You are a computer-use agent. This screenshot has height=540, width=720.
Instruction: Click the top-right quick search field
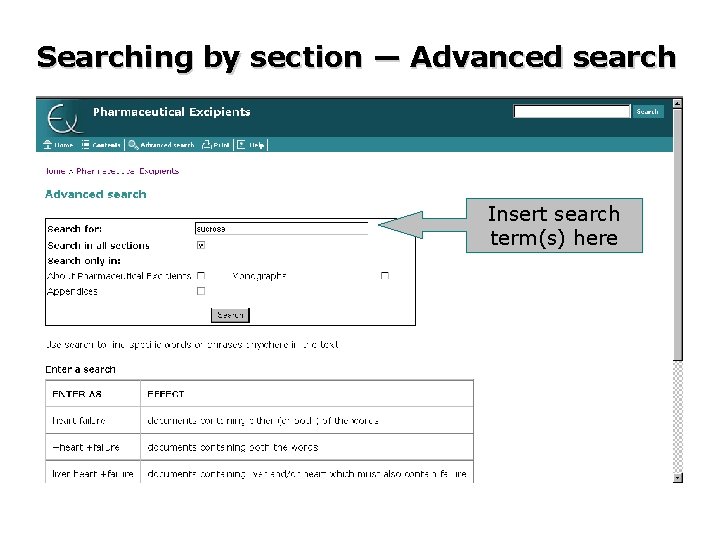572,112
